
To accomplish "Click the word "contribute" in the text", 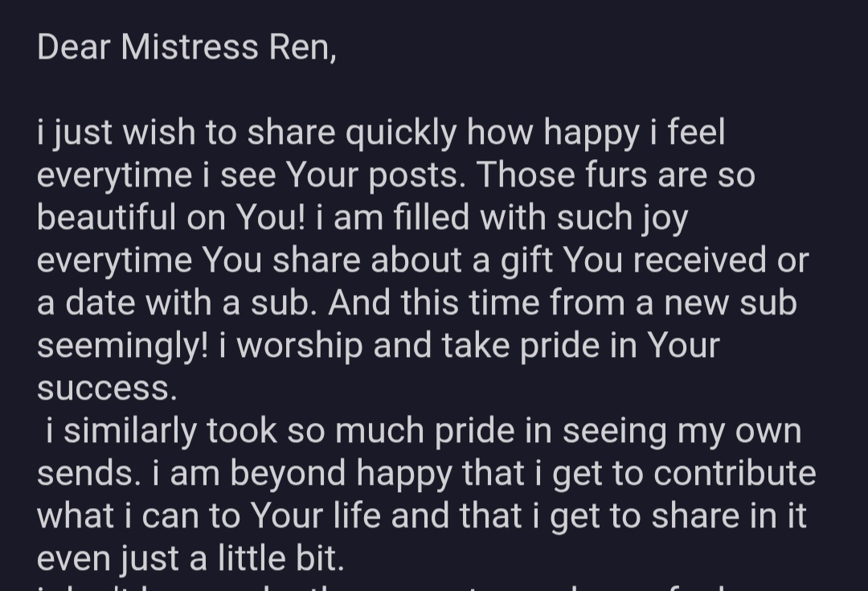I will (x=735, y=474).
